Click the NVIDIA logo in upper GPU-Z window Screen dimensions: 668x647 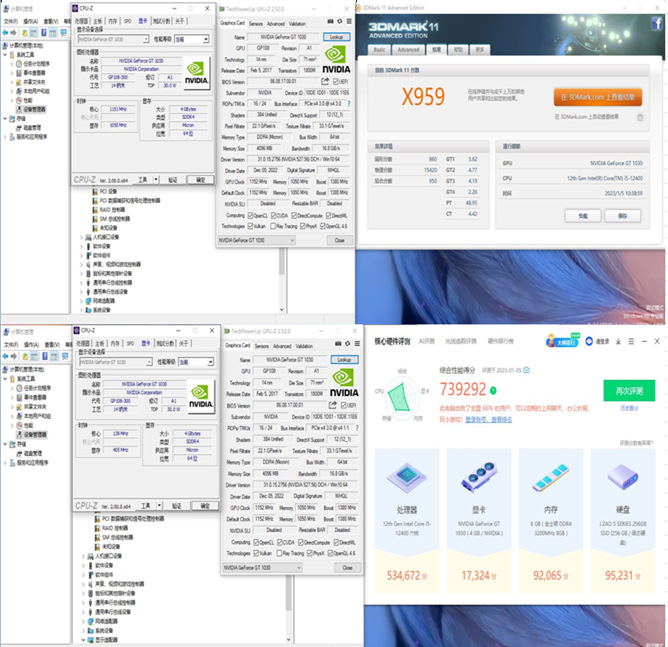336,60
